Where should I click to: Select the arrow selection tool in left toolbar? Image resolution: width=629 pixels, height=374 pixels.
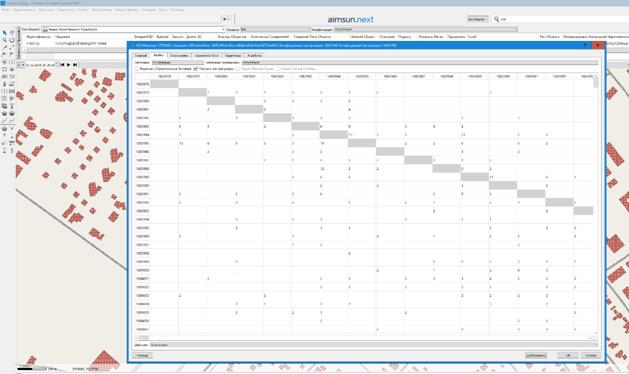pos(4,33)
